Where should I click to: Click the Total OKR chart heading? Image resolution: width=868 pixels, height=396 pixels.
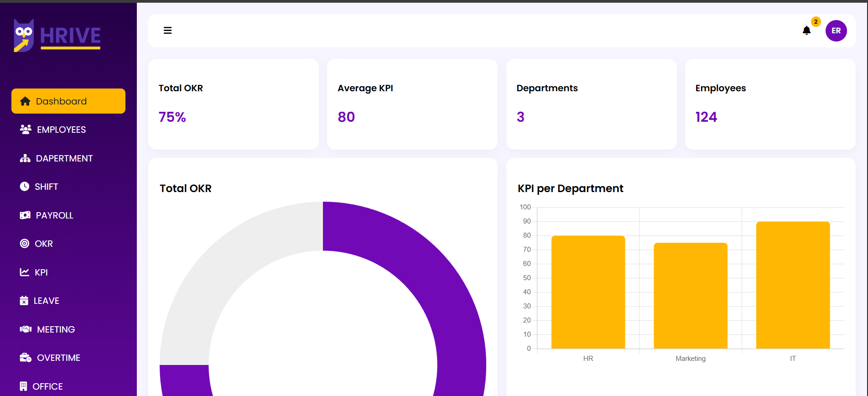coord(186,188)
